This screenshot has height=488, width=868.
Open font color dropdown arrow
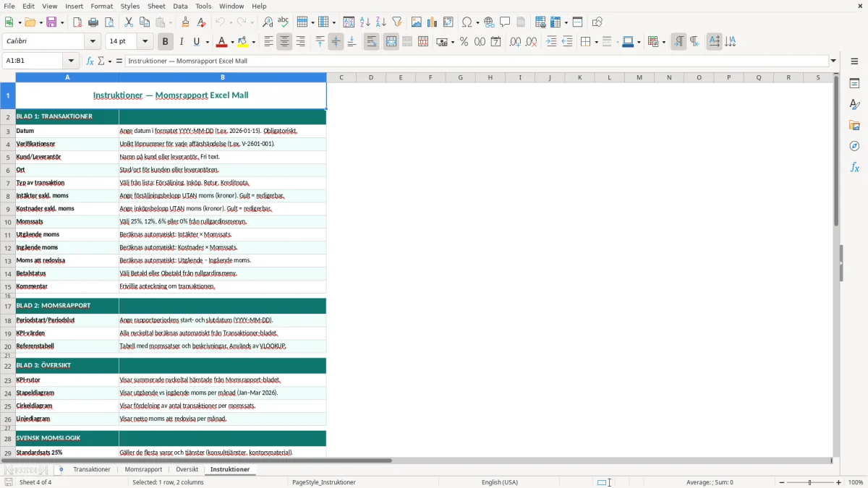[x=232, y=42]
